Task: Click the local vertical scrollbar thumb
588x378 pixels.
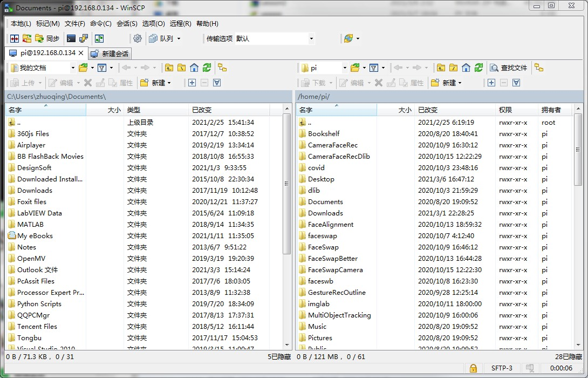Action: [287, 184]
